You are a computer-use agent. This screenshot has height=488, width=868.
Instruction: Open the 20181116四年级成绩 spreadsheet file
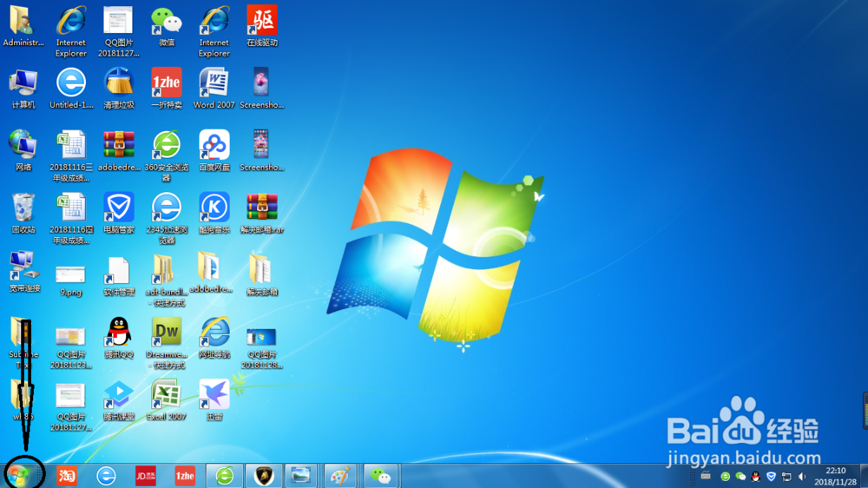(71, 219)
